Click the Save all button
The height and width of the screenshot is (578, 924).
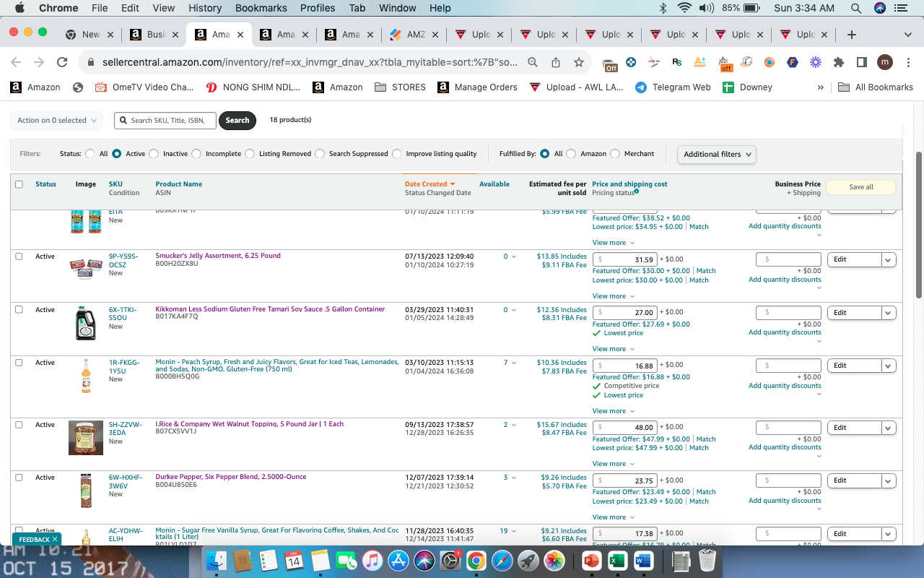tap(861, 187)
